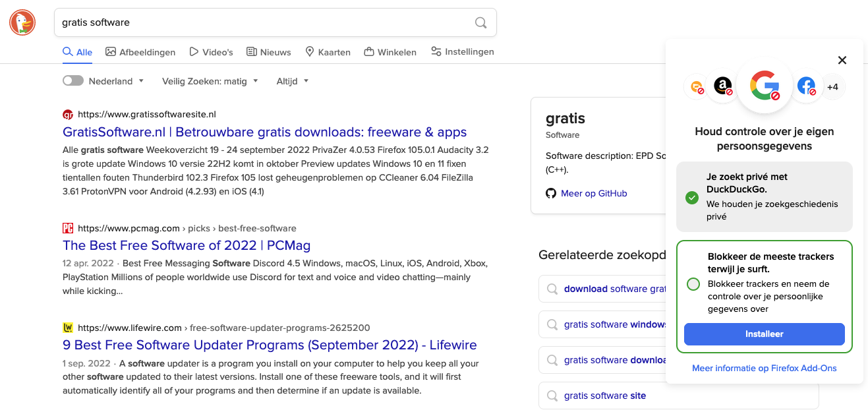The width and height of the screenshot is (868, 414).
Task: Open the Veilig Zoeken: matig dropdown
Action: (210, 81)
